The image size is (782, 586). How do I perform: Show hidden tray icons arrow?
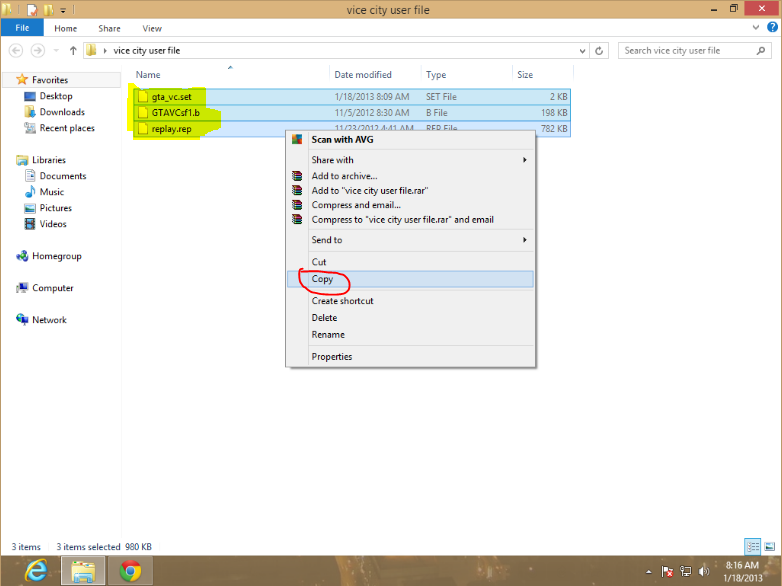pos(648,572)
